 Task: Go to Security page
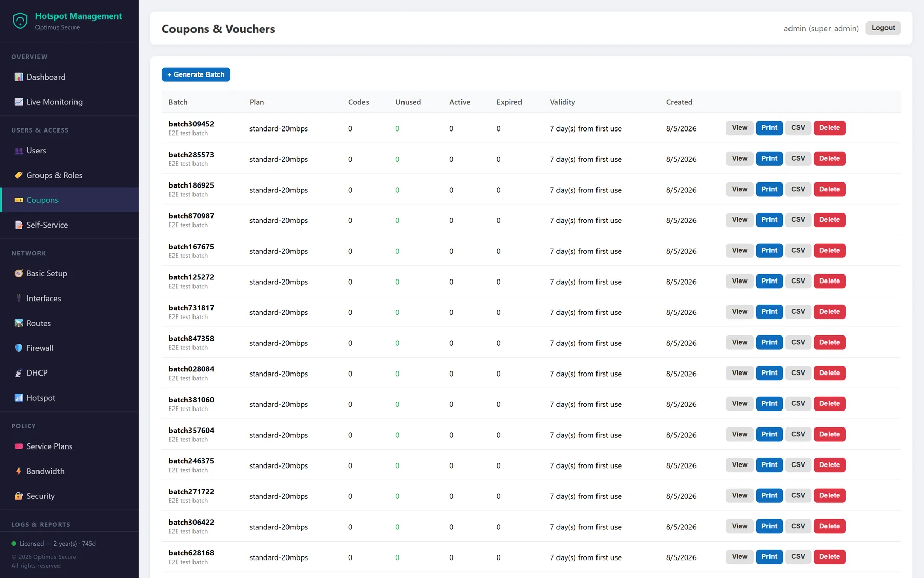pyautogui.click(x=69, y=496)
